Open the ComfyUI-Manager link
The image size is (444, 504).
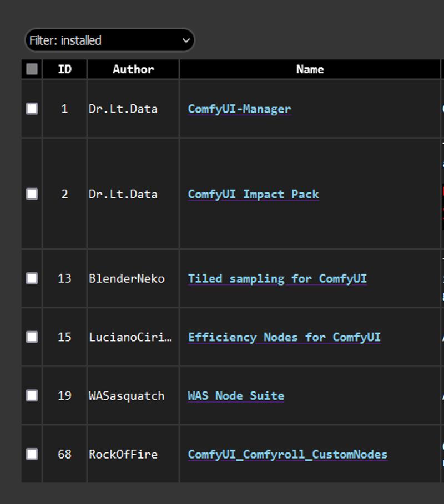click(239, 109)
